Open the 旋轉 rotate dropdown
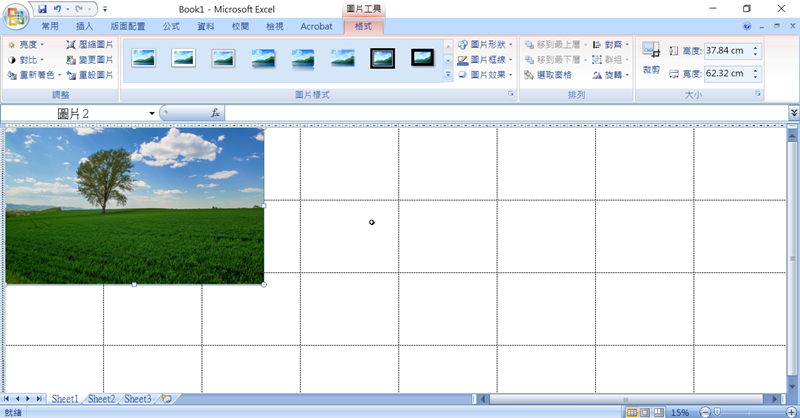This screenshot has width=800, height=418. click(x=611, y=75)
